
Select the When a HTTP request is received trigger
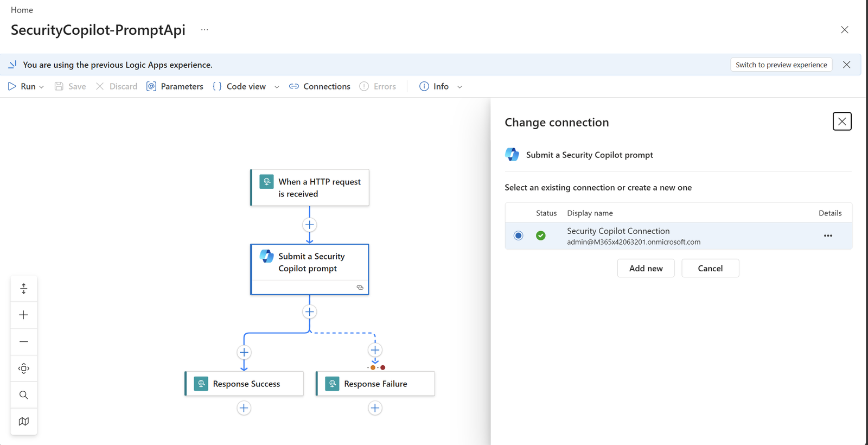(x=310, y=188)
